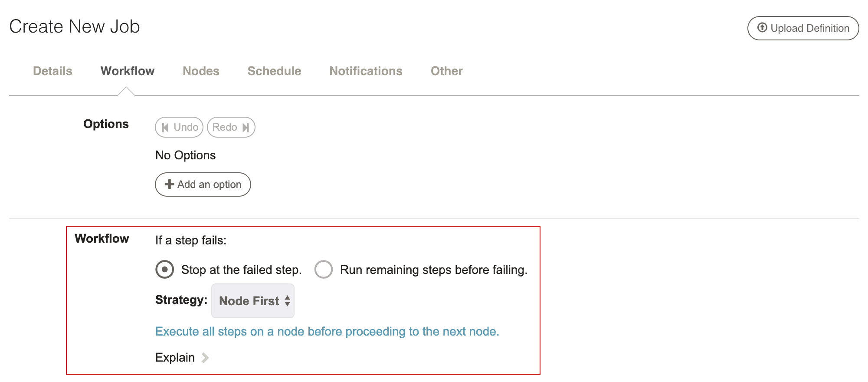This screenshot has height=382, width=868.
Task: Open the Strategy Node First dropdown
Action: click(x=253, y=301)
